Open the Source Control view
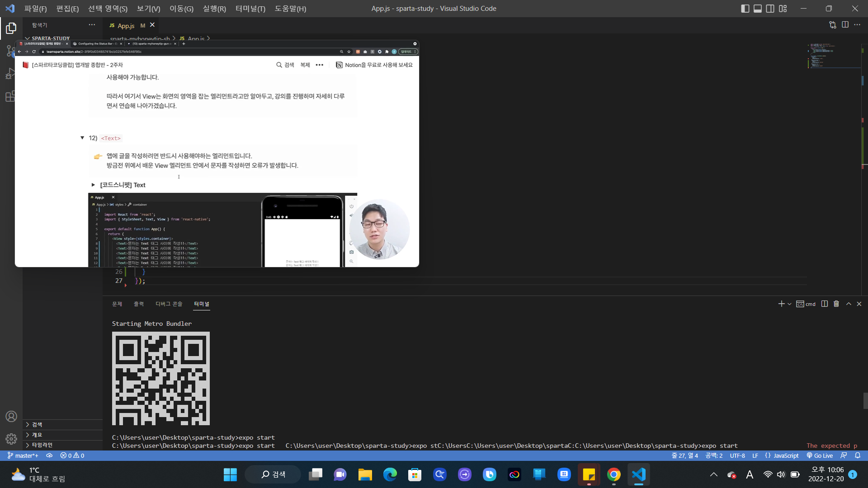This screenshot has height=488, width=868. pyautogui.click(x=11, y=51)
